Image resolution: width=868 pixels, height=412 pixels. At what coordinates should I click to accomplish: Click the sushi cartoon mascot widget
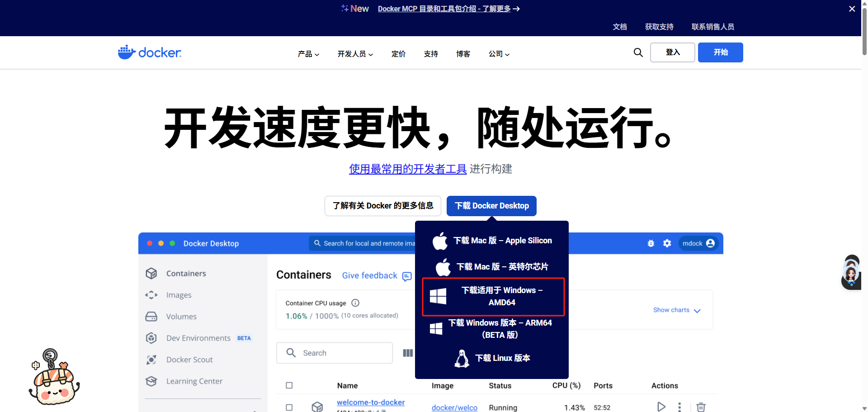[x=54, y=377]
